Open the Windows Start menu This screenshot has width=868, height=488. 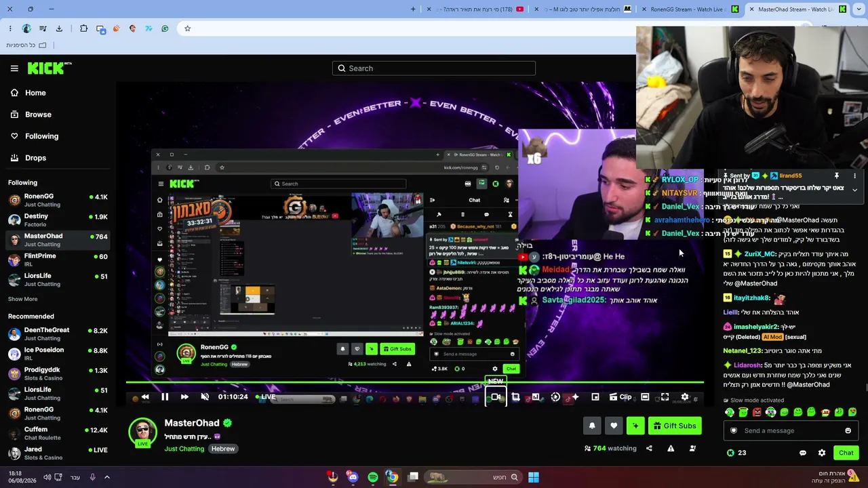(534, 477)
